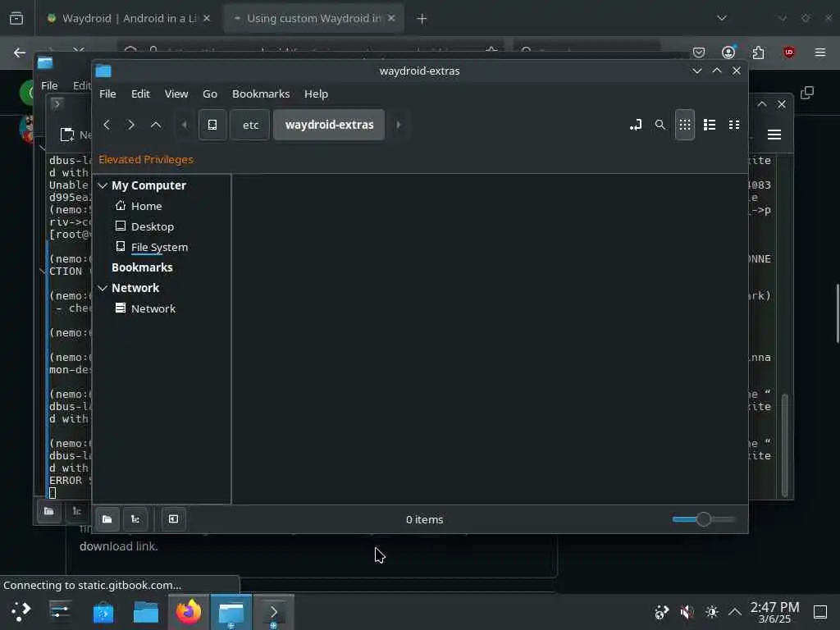
Task: Expand hidden system tray icons
Action: [x=735, y=612]
